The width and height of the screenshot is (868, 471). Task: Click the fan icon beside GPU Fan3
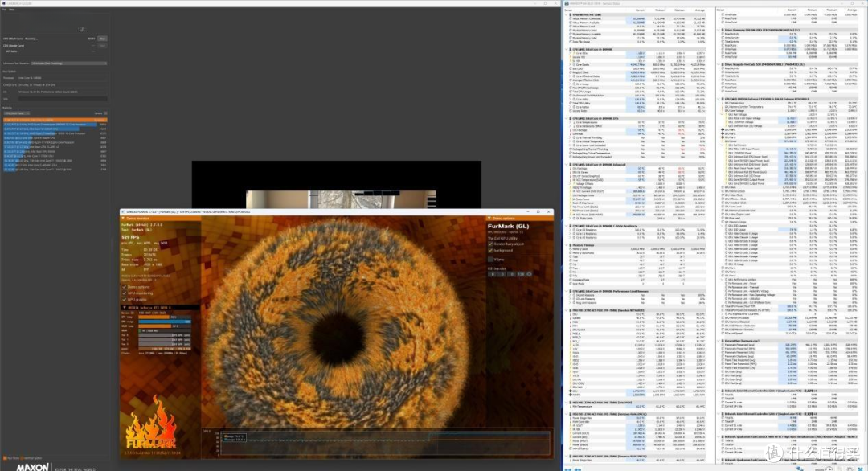723,137
